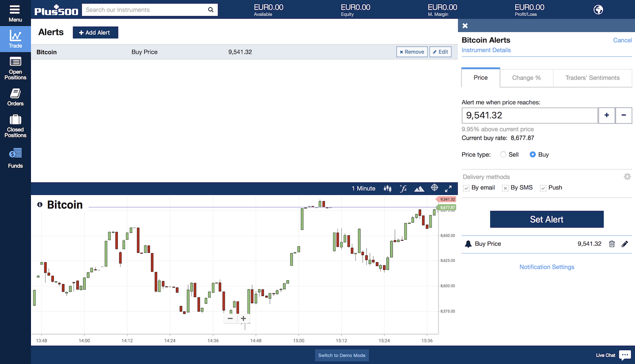Switch to Traders' Sentiments tab
The image size is (635, 364).
pos(592,78)
